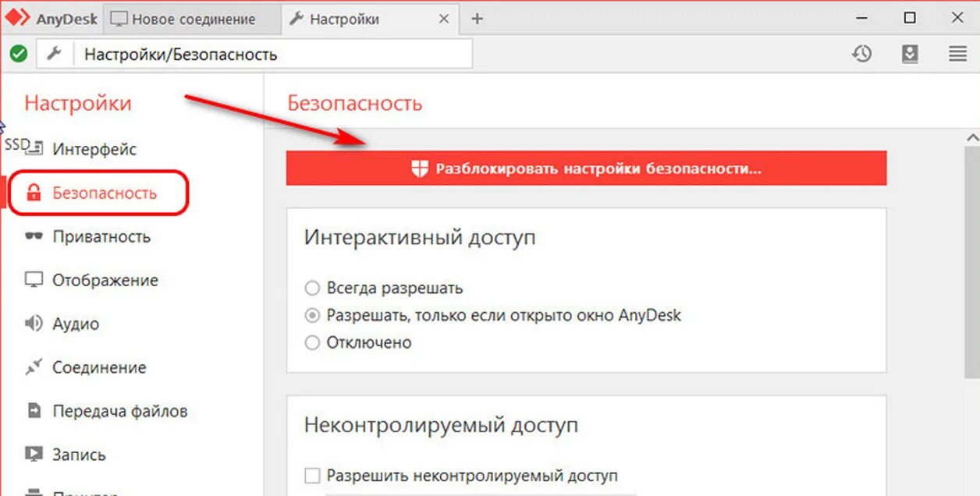Click Разблокировать настройки безопасности button
The image size is (980, 496).
587,168
